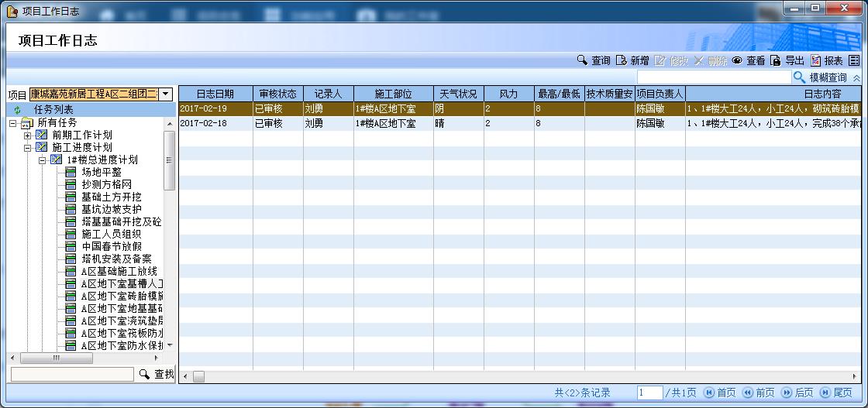Open the 报表 report icon
868x408 pixels.
[816, 60]
